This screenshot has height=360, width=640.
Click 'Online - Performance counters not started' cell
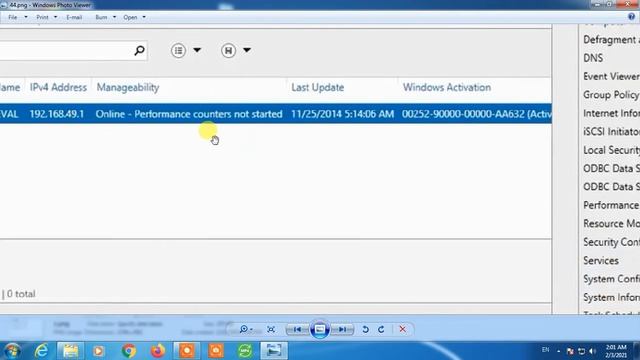(189, 114)
